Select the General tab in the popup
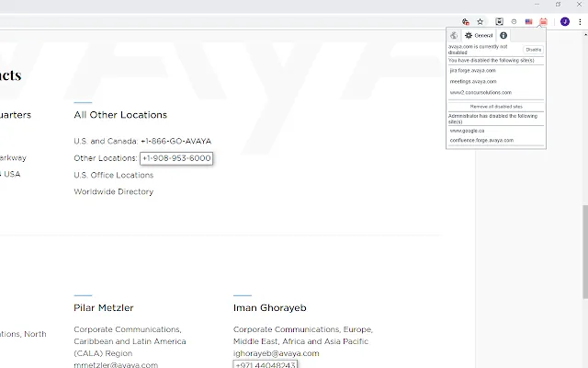Image resolution: width=588 pixels, height=368 pixels. [479, 35]
